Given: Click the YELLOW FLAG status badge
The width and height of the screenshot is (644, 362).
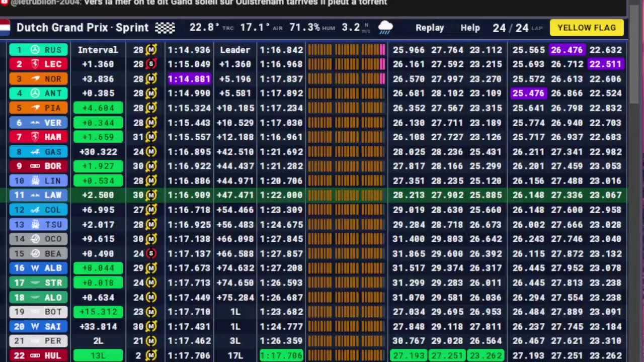Looking at the screenshot, I should pyautogui.click(x=587, y=28).
